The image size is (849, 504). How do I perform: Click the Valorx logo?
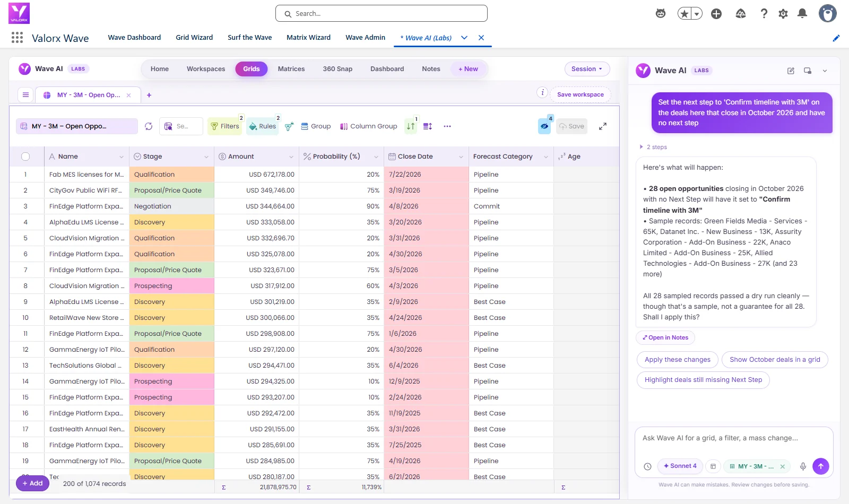19,13
